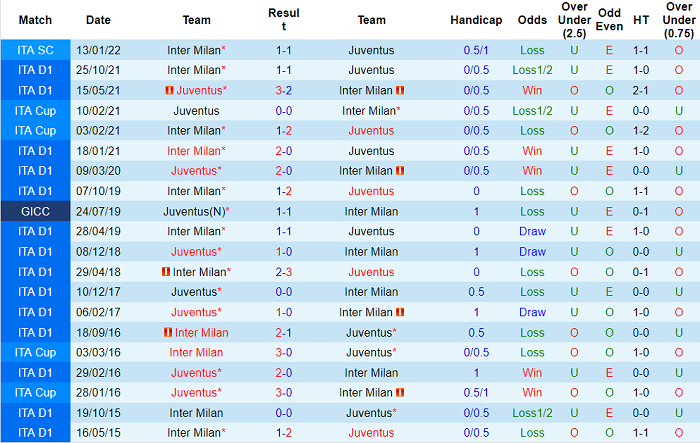Click red card icon after Inter Milan 06/02/17
Viewport: 700px width, 443px height.
400,312
